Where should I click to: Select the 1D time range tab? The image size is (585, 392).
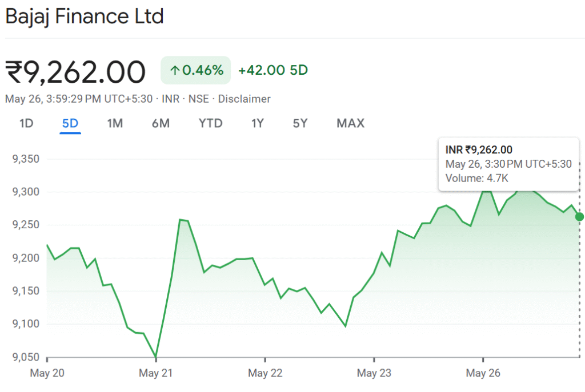pos(26,123)
